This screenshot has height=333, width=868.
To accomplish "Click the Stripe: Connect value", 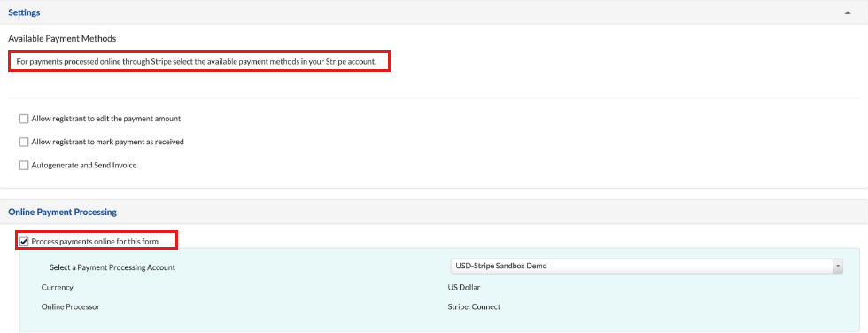I will click(x=474, y=306).
